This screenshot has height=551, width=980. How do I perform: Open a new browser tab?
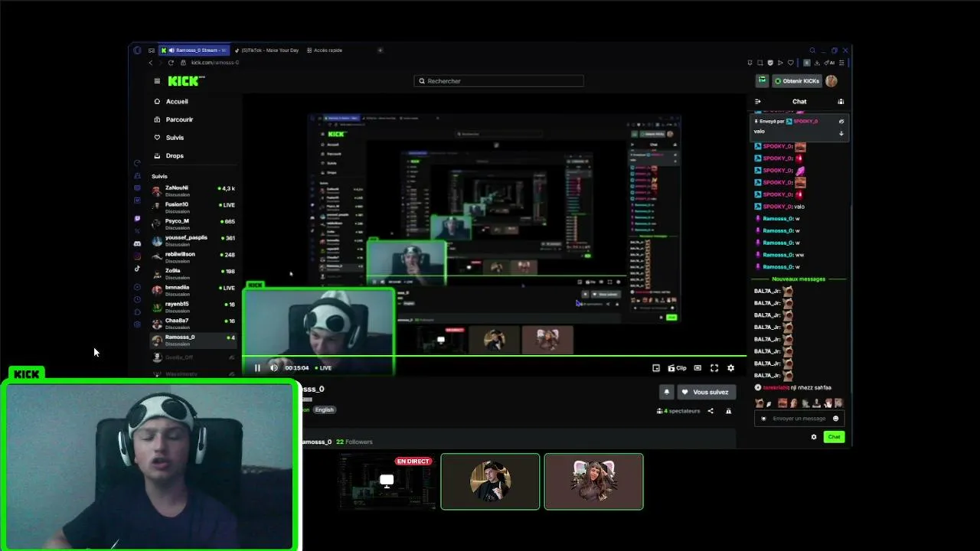point(380,51)
